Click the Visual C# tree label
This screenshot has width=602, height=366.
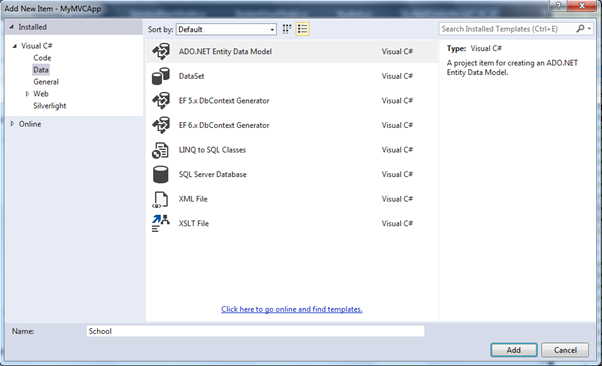(36, 46)
